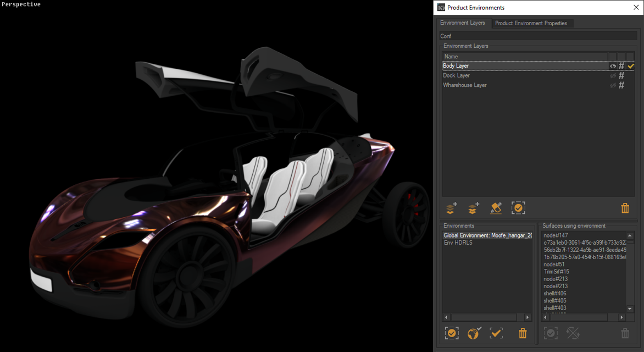
Task: Click the selection check icon under Environment Layers
Action: 518,208
